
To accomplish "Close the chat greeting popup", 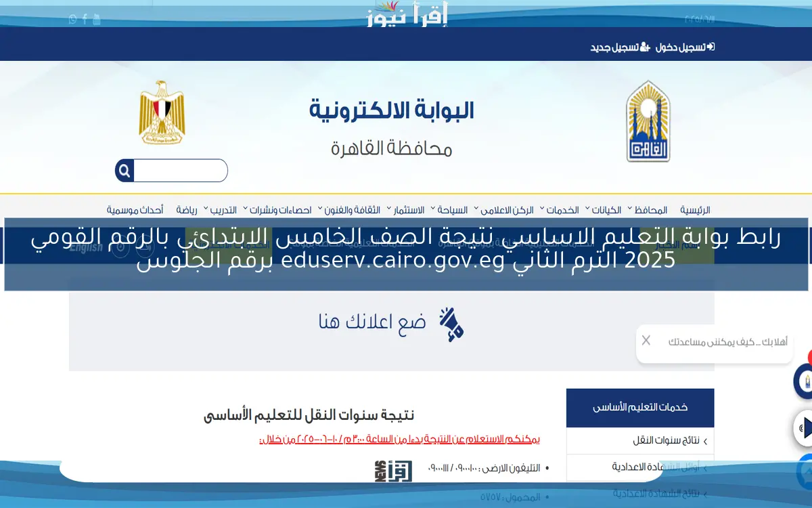I will [646, 340].
